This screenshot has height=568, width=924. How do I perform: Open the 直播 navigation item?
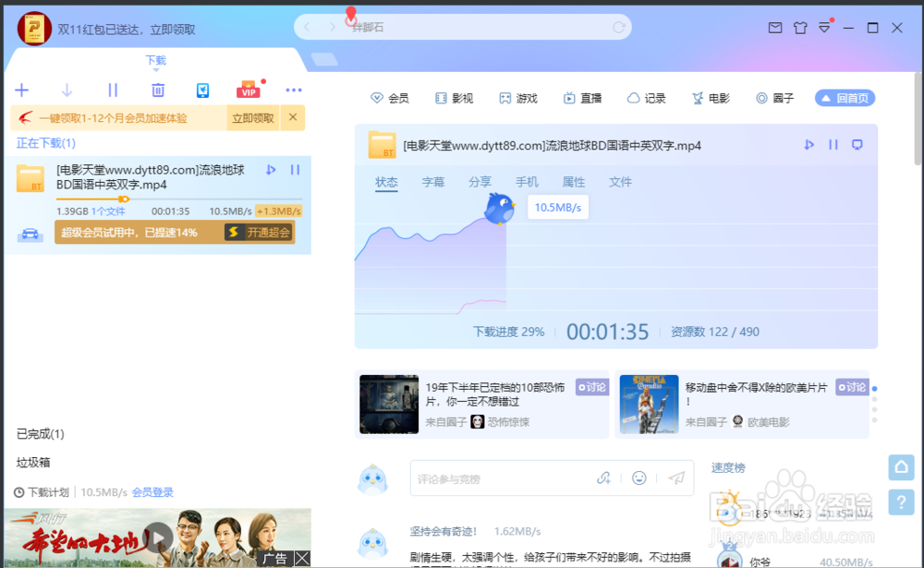[x=582, y=99]
